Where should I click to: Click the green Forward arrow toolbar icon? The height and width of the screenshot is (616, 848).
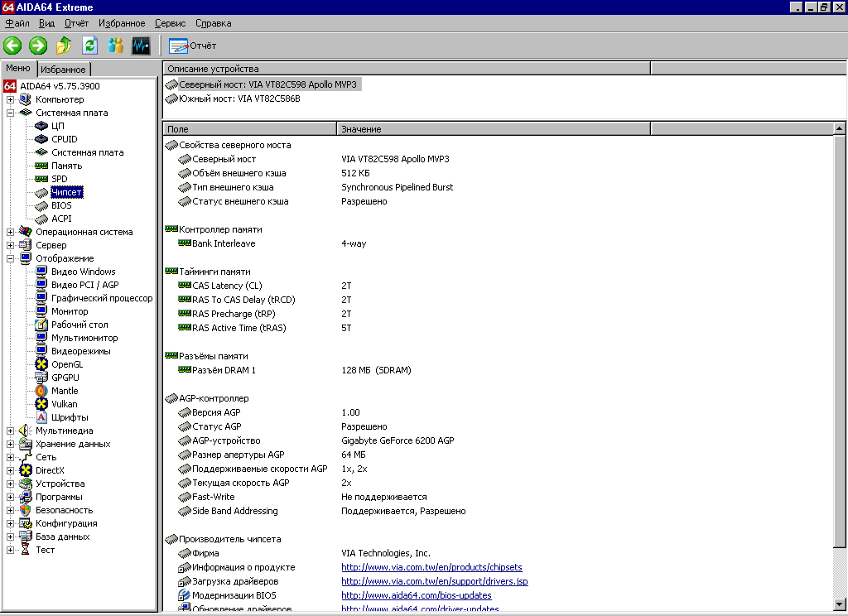tap(38, 46)
